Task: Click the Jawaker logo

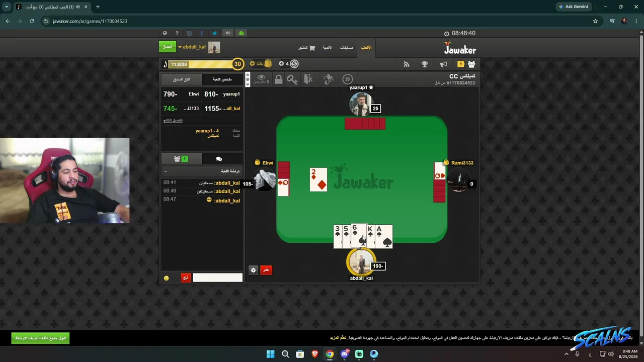Action: (460, 49)
